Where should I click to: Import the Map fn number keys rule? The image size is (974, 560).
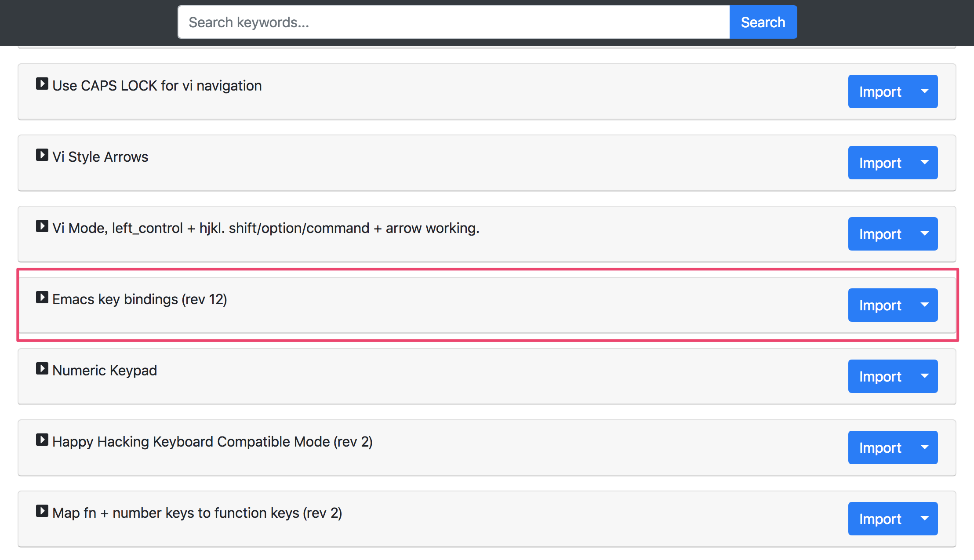880,519
